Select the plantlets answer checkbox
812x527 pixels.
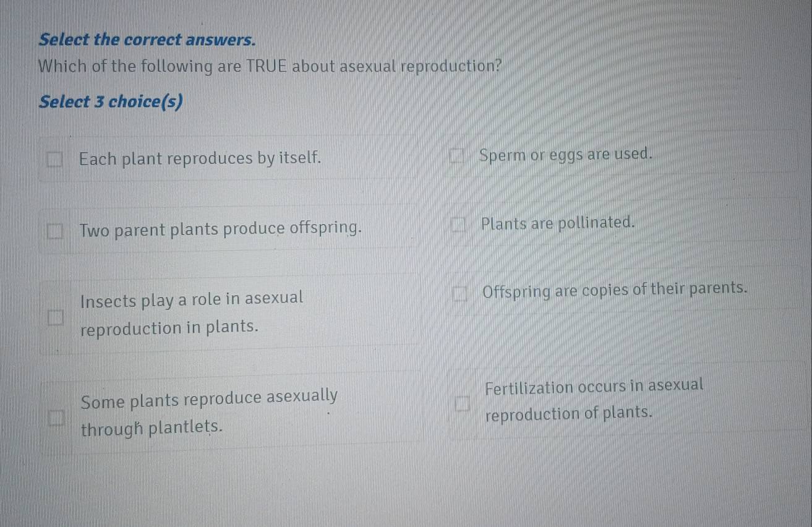click(56, 416)
